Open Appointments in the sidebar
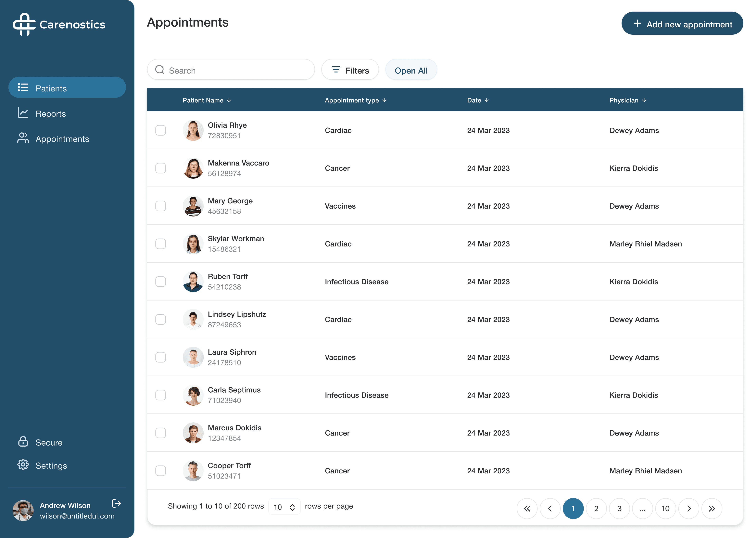The image size is (756, 538). (62, 139)
